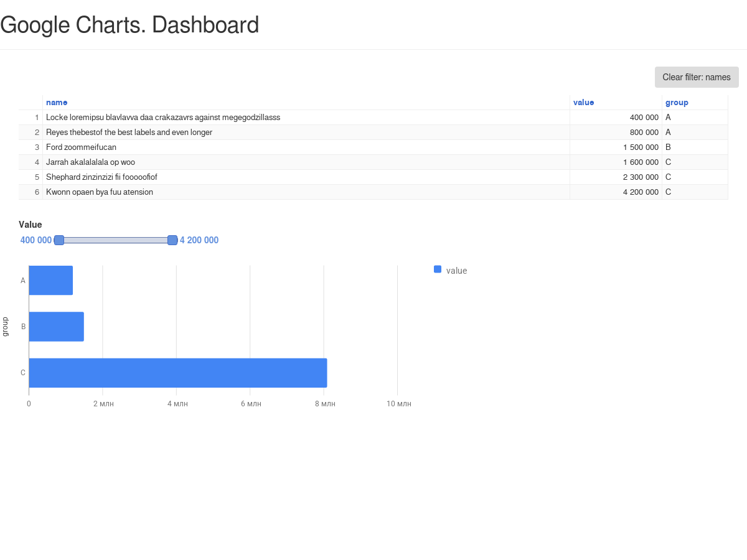Click bar for group A in chart
This screenshot has width=747, height=560.
coord(51,281)
